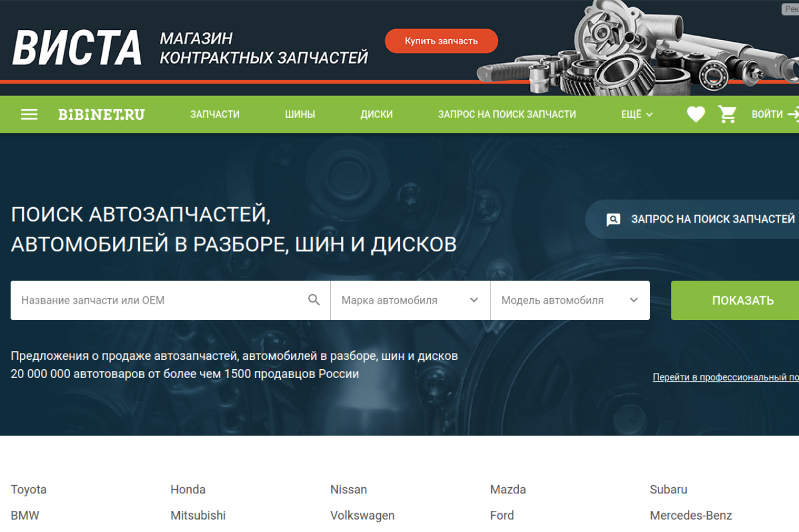Open the Toyota brand link
The width and height of the screenshot is (799, 532).
click(x=29, y=490)
